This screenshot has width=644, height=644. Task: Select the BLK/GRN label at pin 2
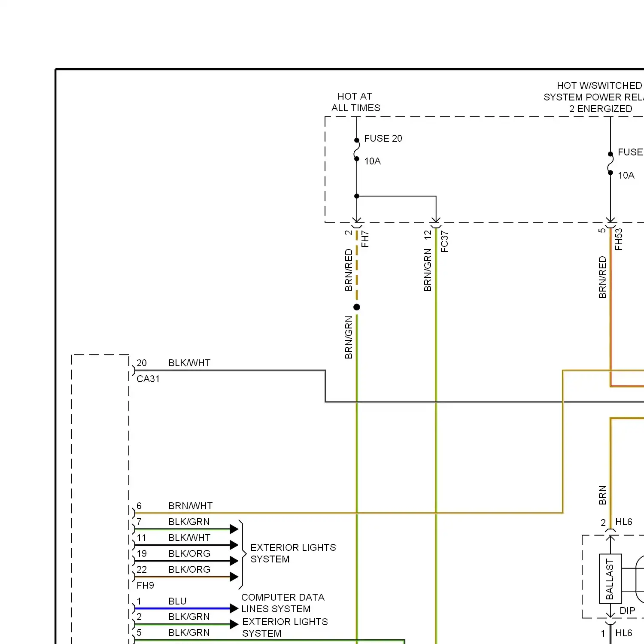pos(189,617)
